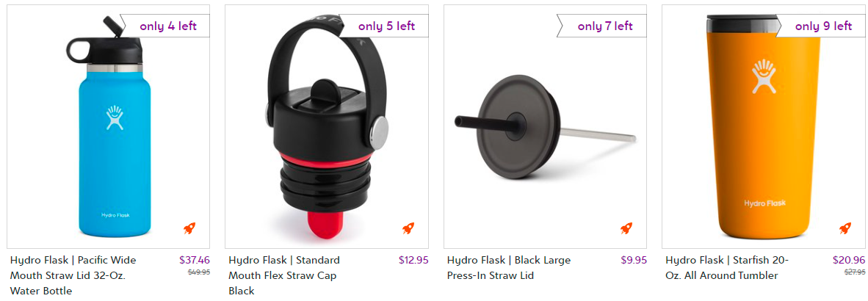Open the Press-In Straw Lid product image
868x301 pixels.
[546, 127]
